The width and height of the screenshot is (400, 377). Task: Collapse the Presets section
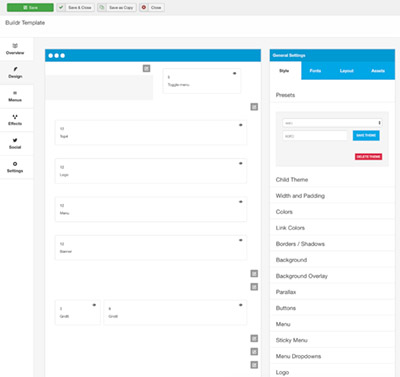pyautogui.click(x=332, y=95)
